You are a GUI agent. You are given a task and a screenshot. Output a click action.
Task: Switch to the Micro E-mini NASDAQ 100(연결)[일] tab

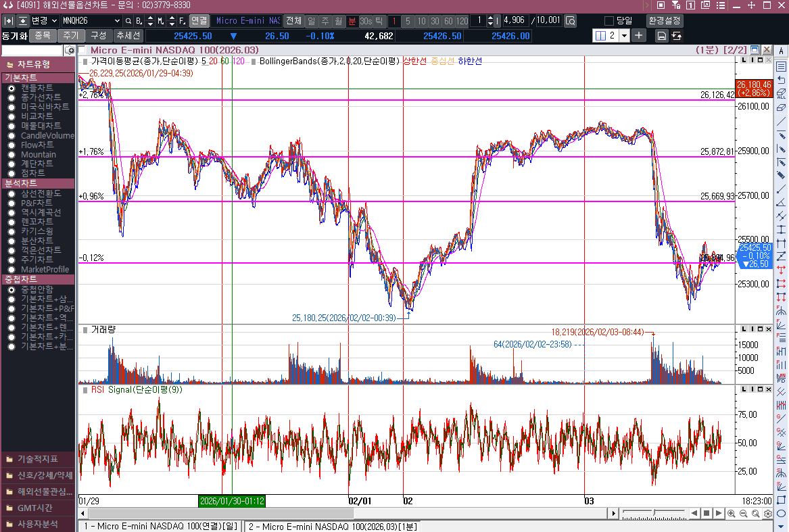coord(160,526)
